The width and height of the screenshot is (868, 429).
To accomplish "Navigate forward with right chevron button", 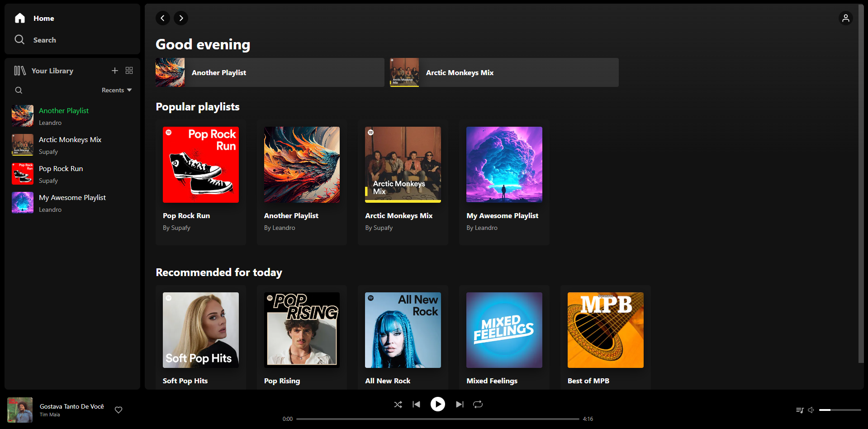I will tap(181, 18).
